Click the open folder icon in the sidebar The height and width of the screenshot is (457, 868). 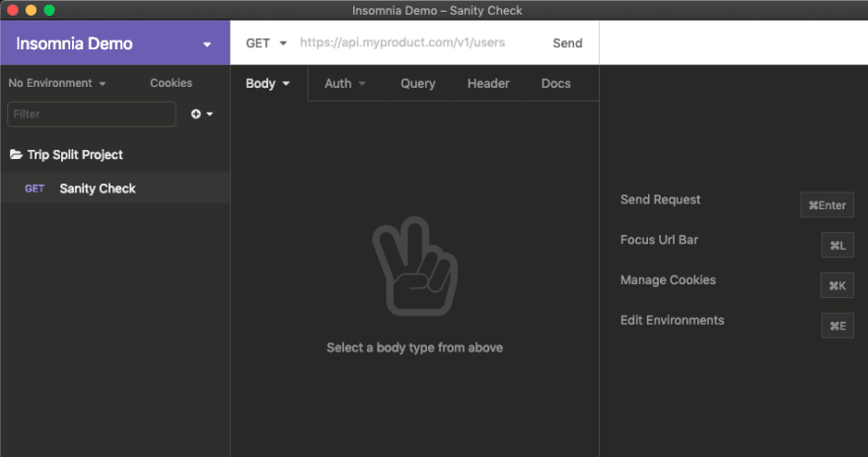click(16, 155)
